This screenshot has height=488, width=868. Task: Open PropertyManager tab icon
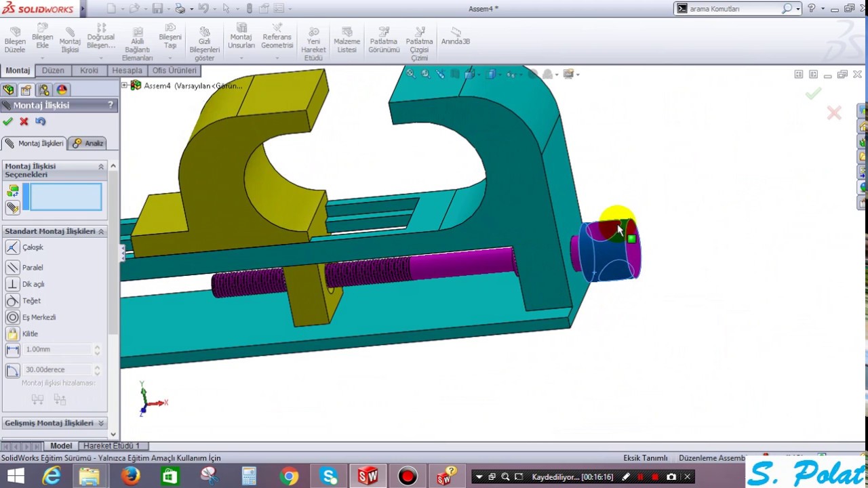[26, 89]
